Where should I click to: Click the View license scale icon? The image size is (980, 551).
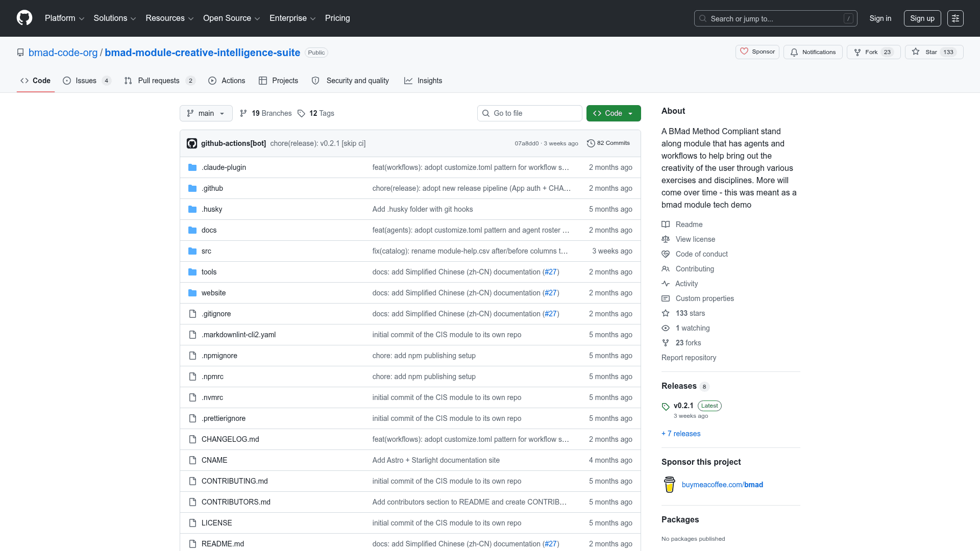coord(666,239)
